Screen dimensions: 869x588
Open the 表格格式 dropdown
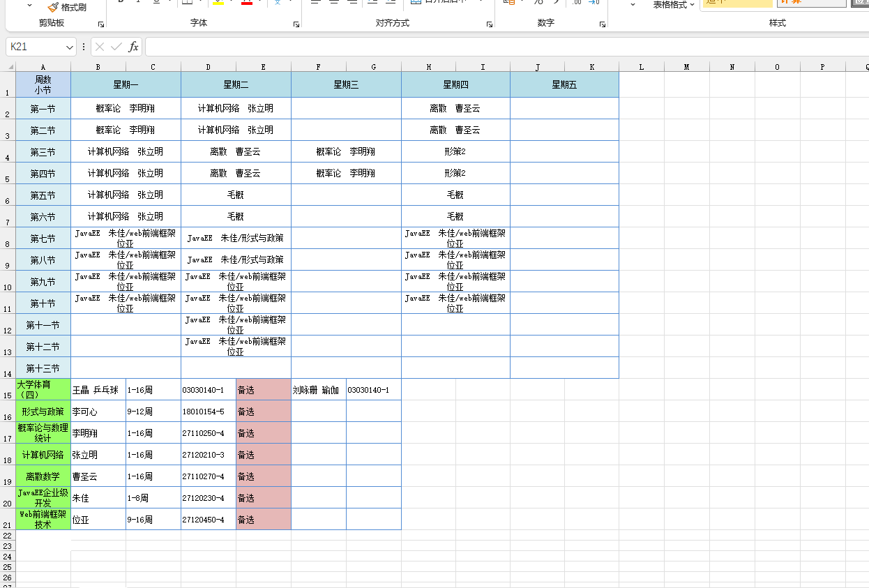coord(674,5)
